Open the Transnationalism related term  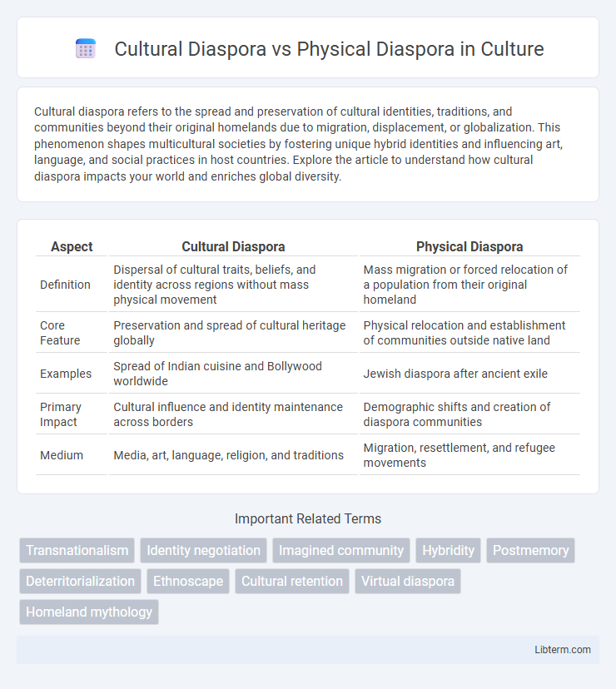pos(77,550)
